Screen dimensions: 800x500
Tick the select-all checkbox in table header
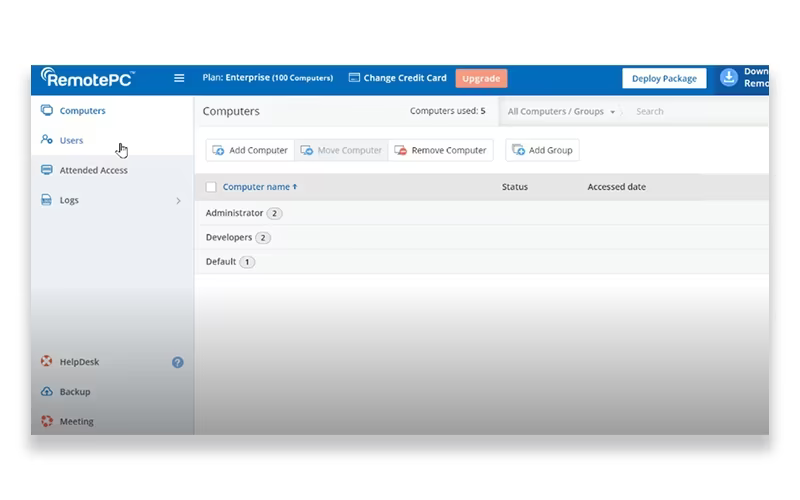pyautogui.click(x=211, y=187)
